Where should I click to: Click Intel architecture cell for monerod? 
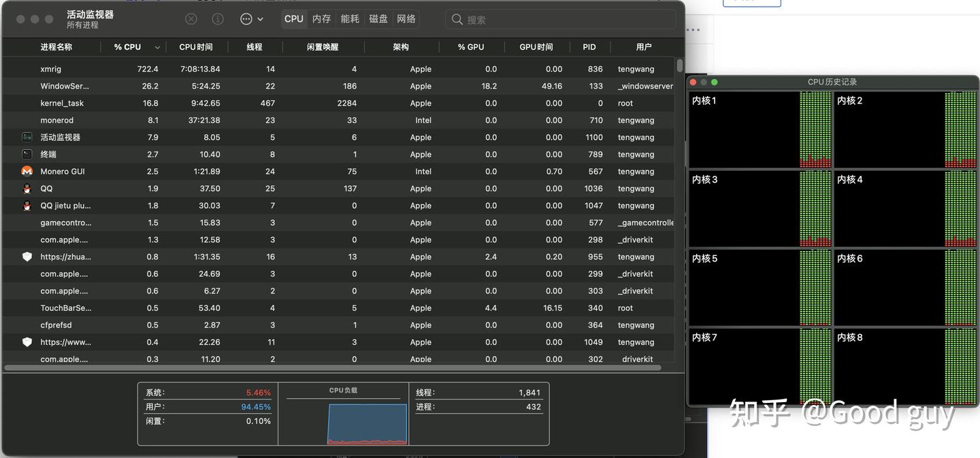tap(423, 120)
